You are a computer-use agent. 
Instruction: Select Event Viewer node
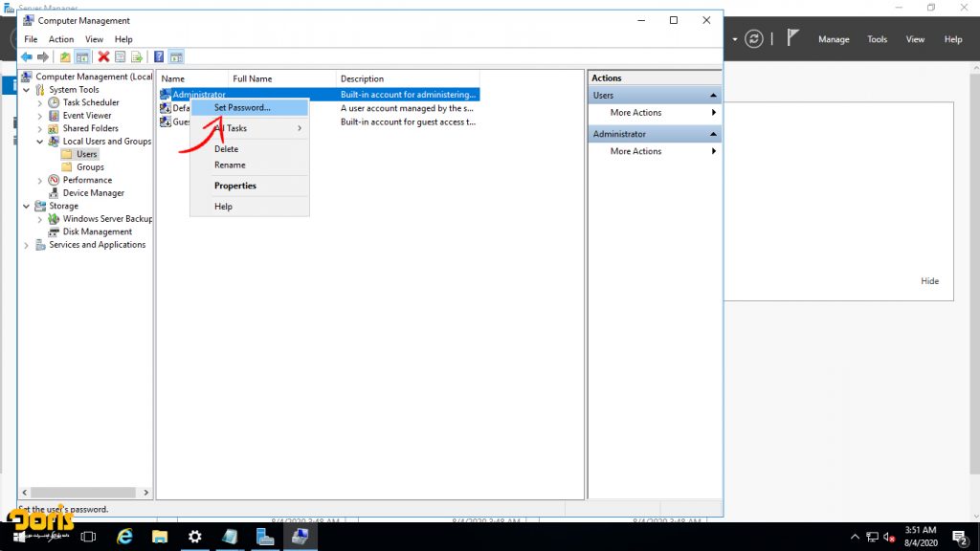[x=87, y=116]
